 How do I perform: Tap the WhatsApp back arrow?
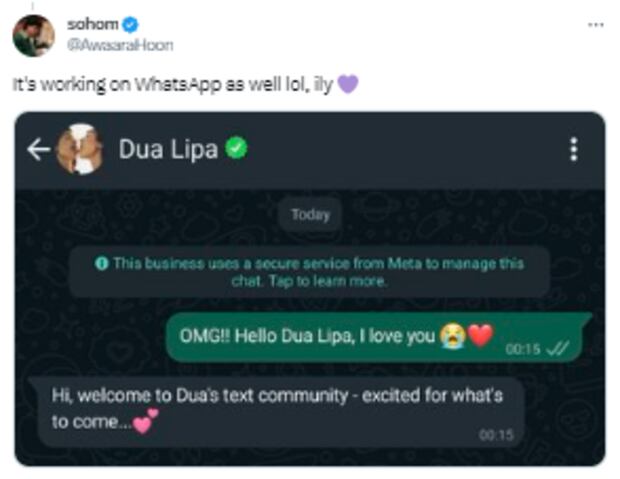(38, 150)
